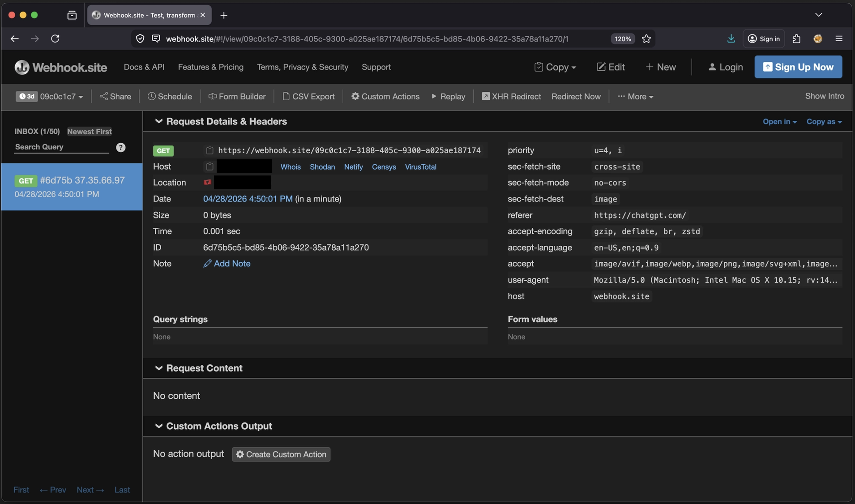
Task: Open Features & Pricing page
Action: (x=211, y=67)
